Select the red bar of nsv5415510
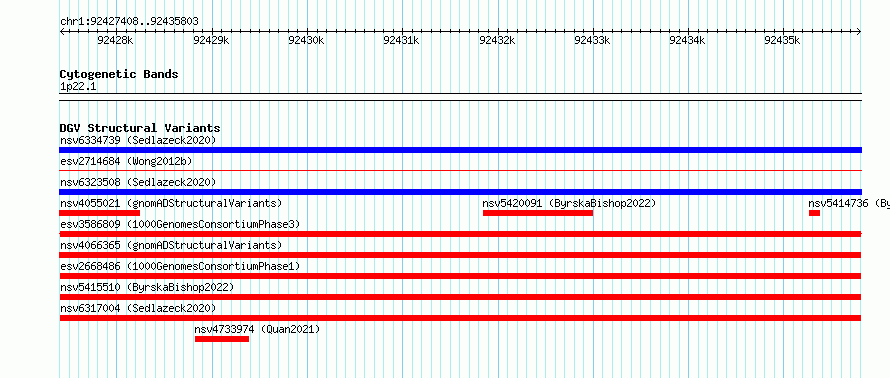The width and height of the screenshot is (890, 378). point(460,297)
